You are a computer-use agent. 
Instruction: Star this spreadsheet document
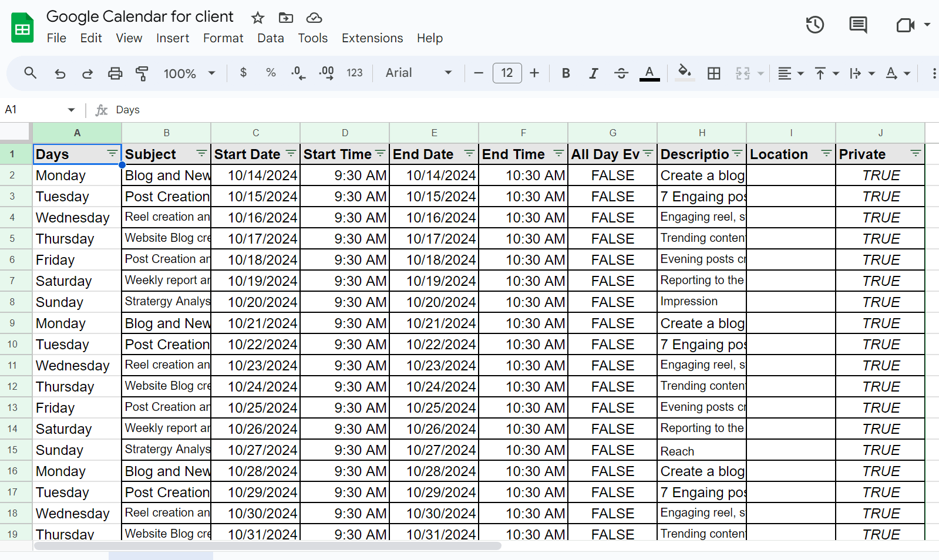[x=257, y=18]
